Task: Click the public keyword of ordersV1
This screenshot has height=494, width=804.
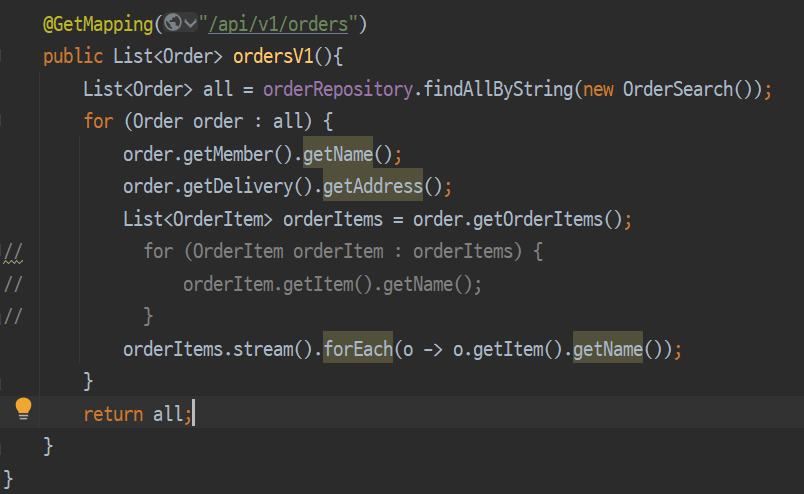Action: (x=73, y=56)
